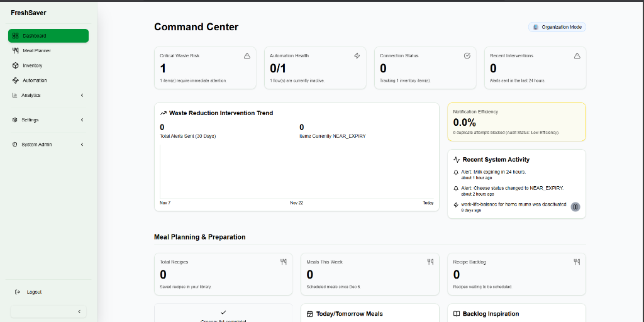The image size is (644, 322).
Task: Click the lightning bolt icon on Automation Health card
Action: (x=357, y=56)
